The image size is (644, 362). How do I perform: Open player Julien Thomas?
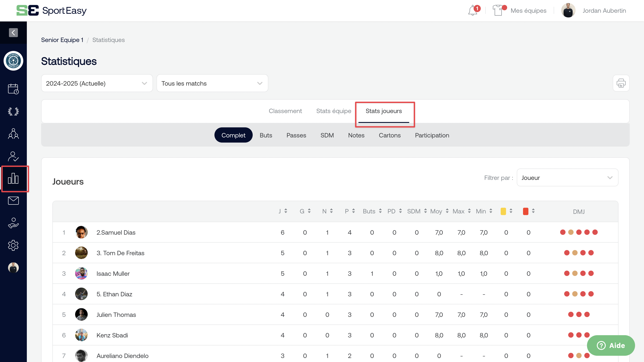point(116,315)
